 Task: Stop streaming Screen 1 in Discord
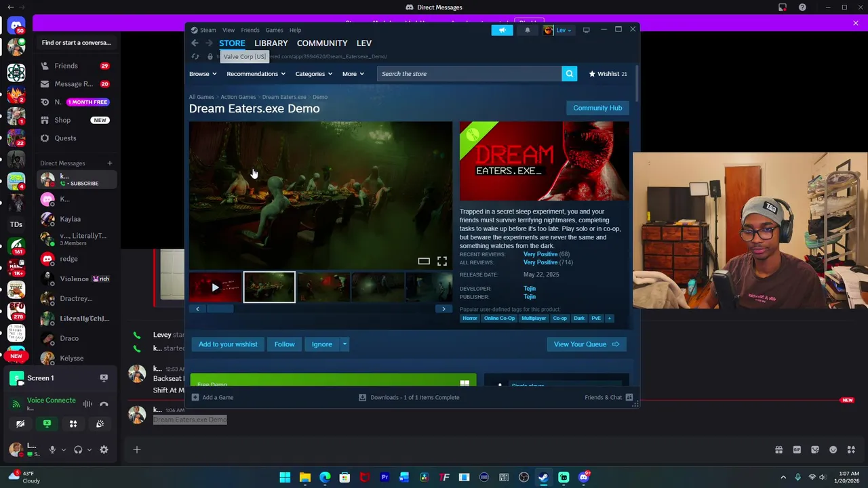(104, 378)
